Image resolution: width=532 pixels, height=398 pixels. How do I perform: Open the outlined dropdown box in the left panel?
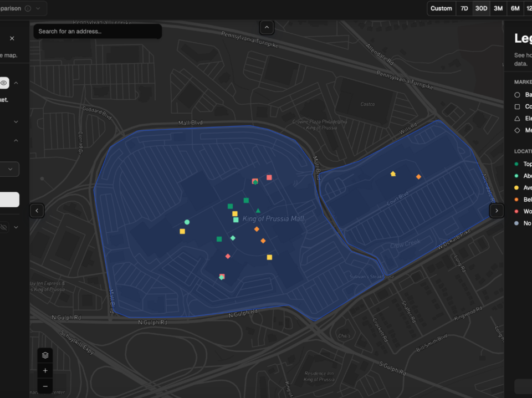(x=9, y=169)
